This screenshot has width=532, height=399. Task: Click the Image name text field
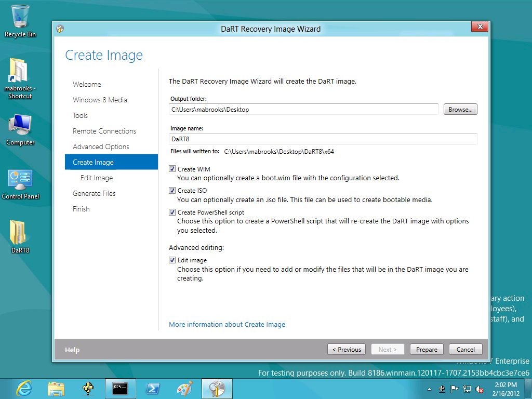tap(323, 139)
